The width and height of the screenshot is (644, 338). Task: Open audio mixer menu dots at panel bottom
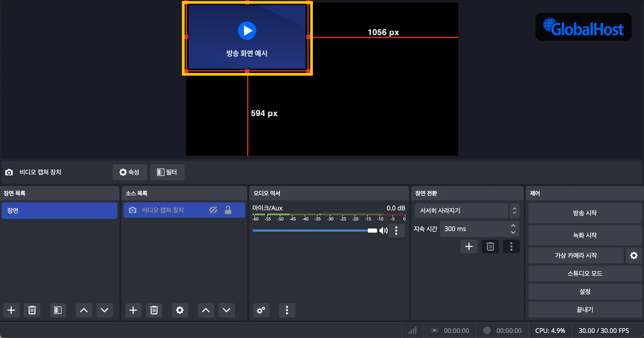pyautogui.click(x=287, y=310)
